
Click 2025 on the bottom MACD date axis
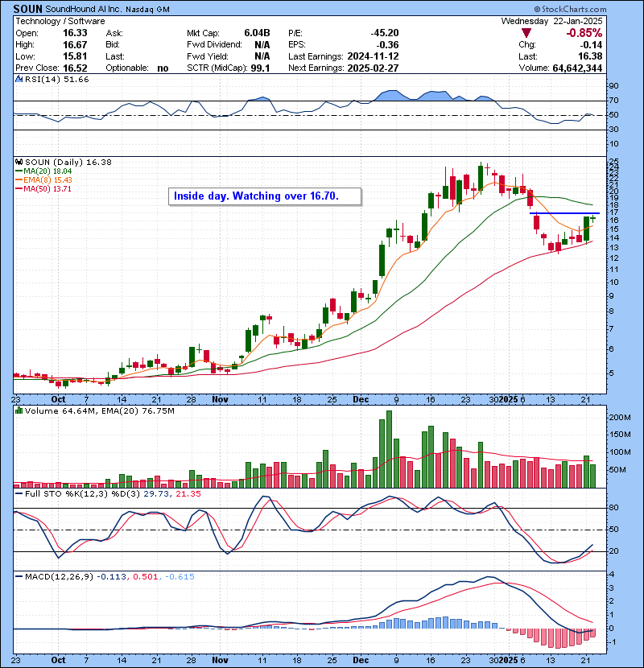tap(509, 660)
